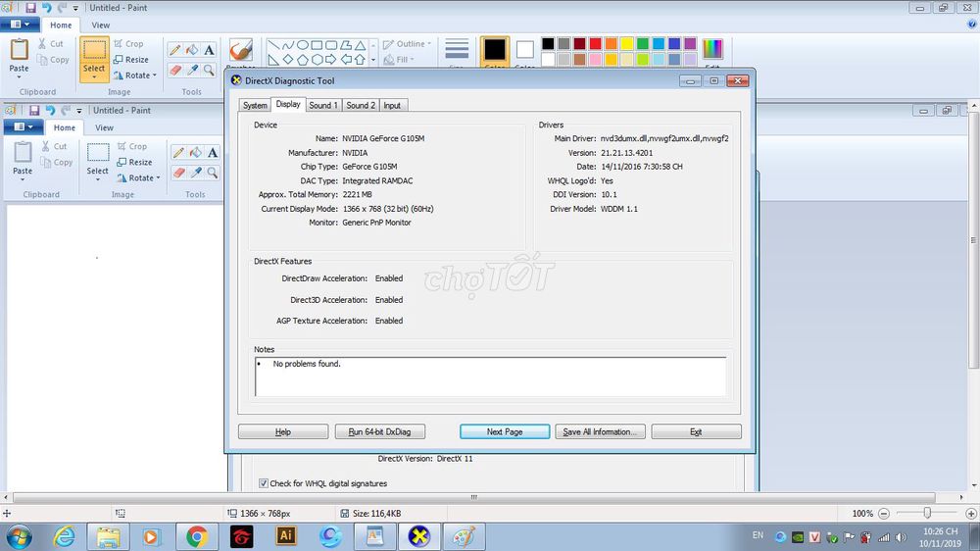Choose the Triangle shape in the shapes gallery

coord(360,45)
